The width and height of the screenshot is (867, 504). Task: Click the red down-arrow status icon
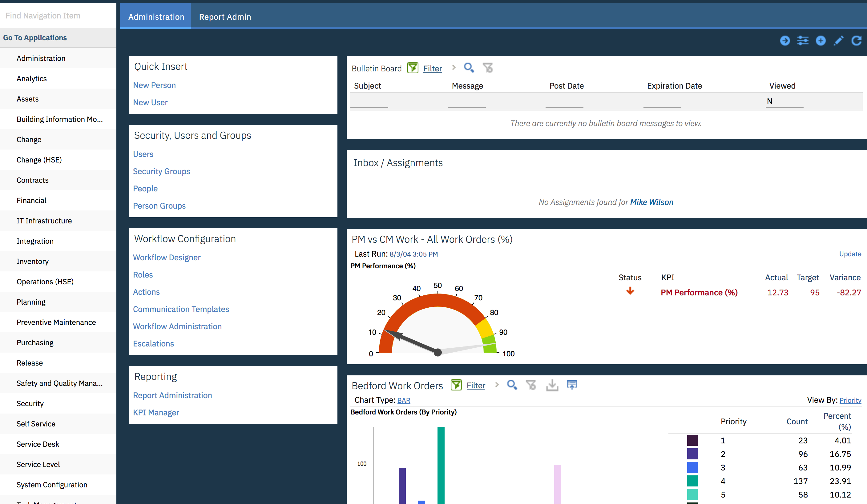coord(630,291)
